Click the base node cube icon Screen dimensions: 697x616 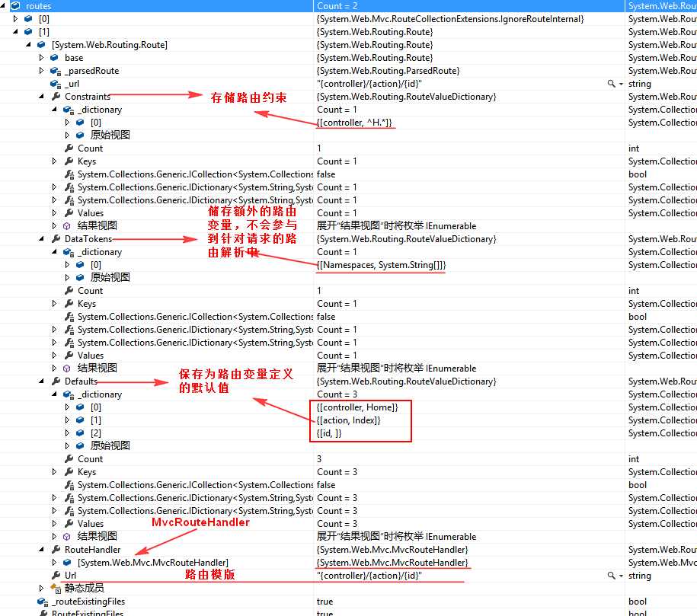pos(54,57)
